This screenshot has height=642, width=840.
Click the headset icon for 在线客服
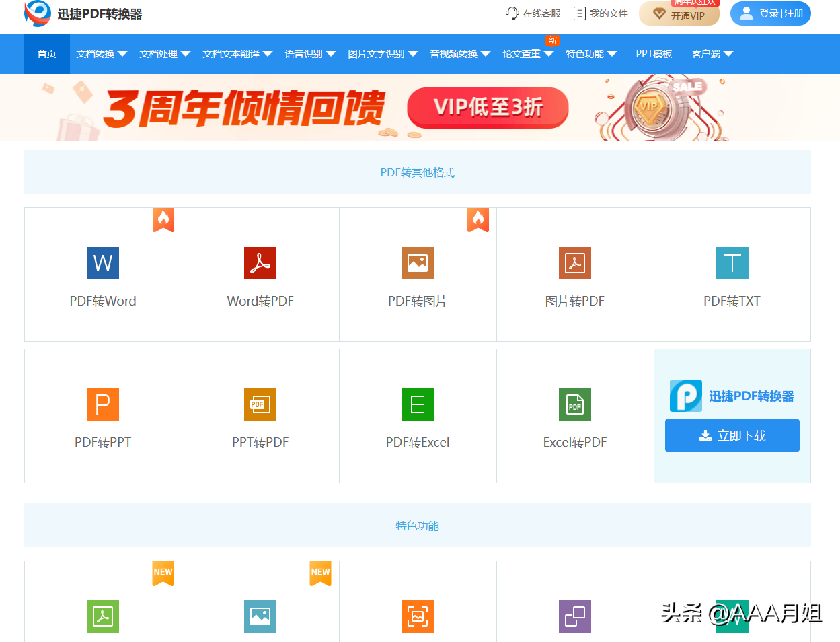[x=512, y=13]
